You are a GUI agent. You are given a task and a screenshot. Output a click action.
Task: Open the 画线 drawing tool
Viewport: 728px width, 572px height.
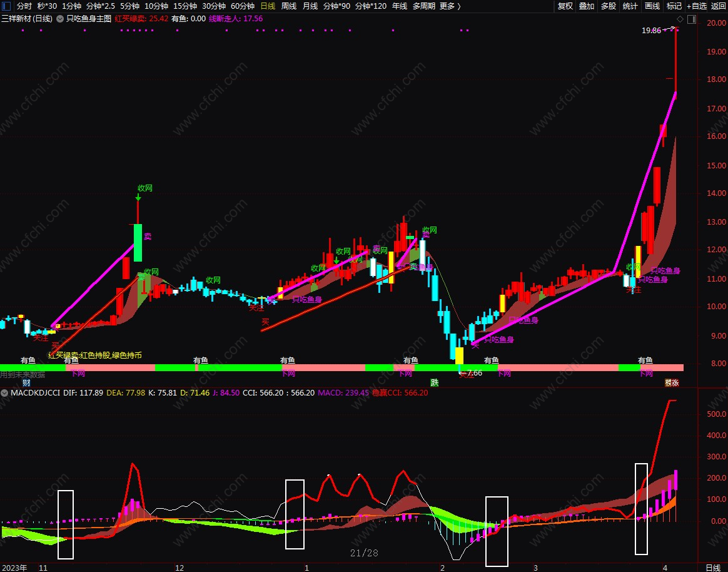651,6
